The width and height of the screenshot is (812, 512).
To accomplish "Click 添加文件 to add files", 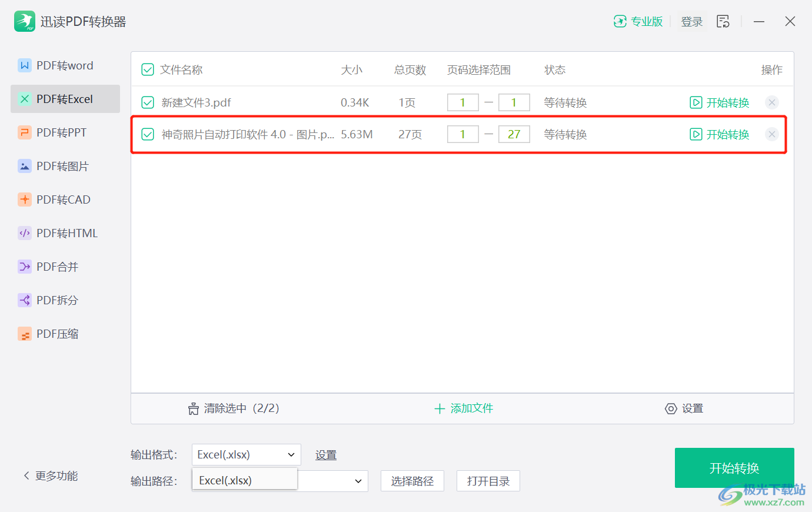I will click(464, 408).
